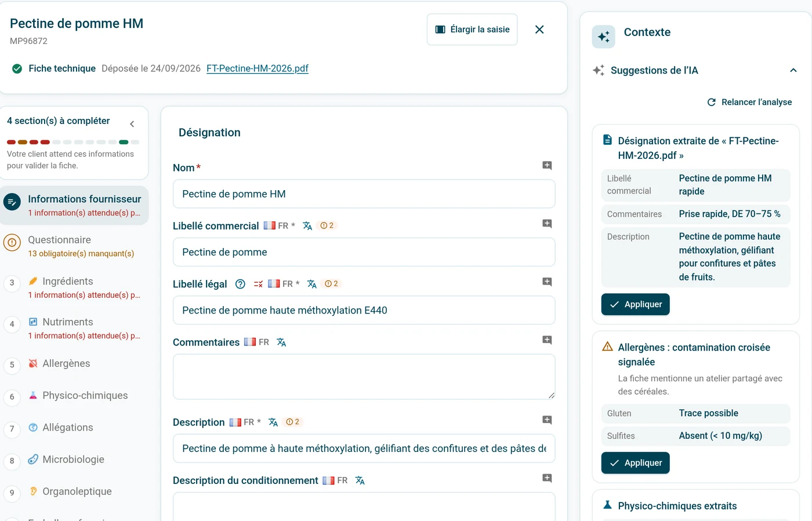Show the 2 warnings on Description
This screenshot has height=521, width=812.
tap(293, 422)
